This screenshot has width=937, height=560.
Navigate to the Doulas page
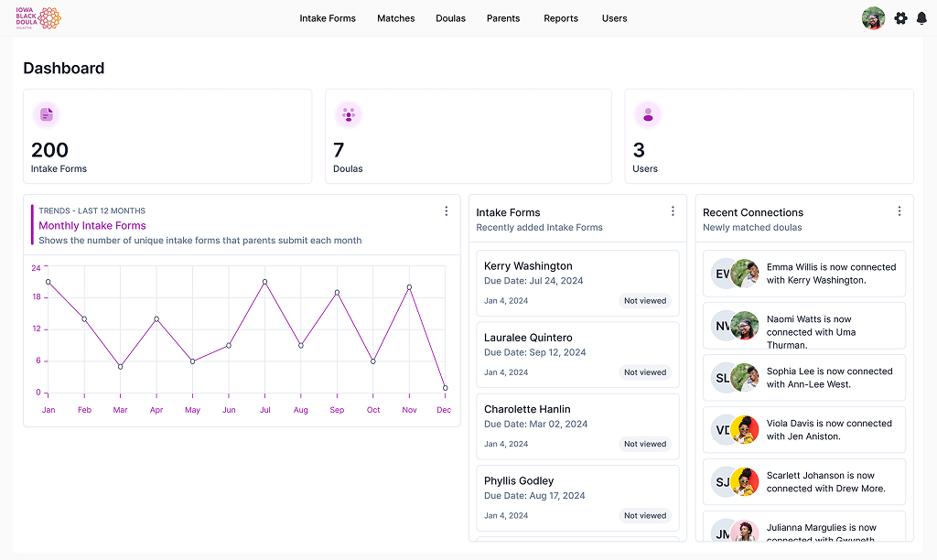[x=450, y=18]
